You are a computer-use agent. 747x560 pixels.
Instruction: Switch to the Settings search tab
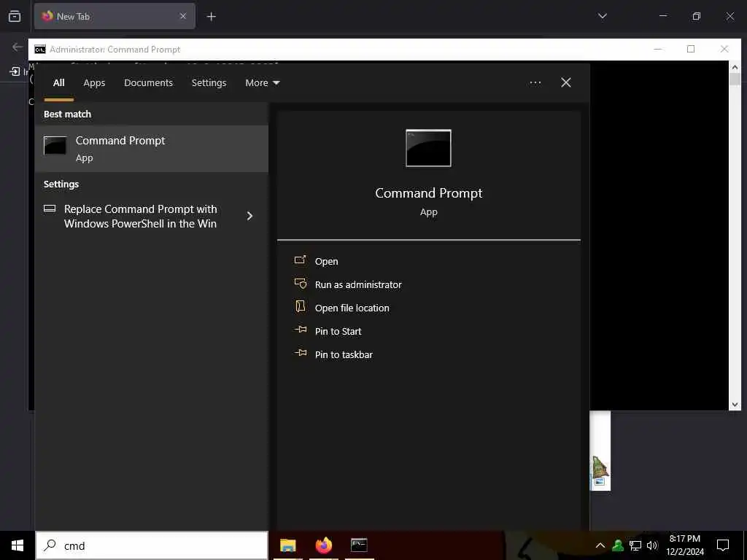(209, 83)
